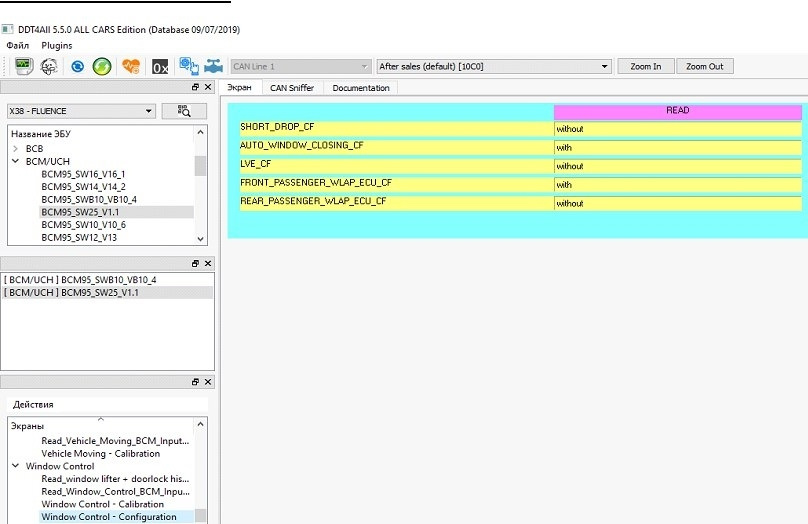Click the blue refresh arrows icon
This screenshot has width=808, height=524.
click(x=77, y=66)
